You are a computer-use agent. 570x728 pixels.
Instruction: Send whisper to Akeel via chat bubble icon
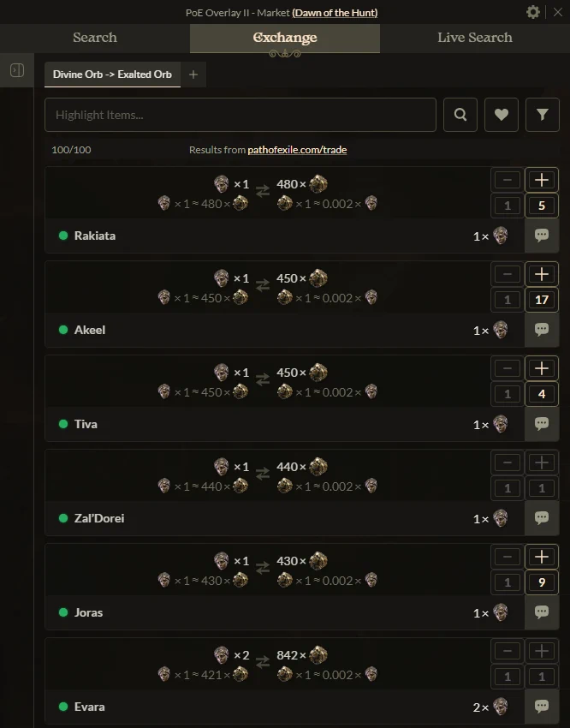coord(541,329)
